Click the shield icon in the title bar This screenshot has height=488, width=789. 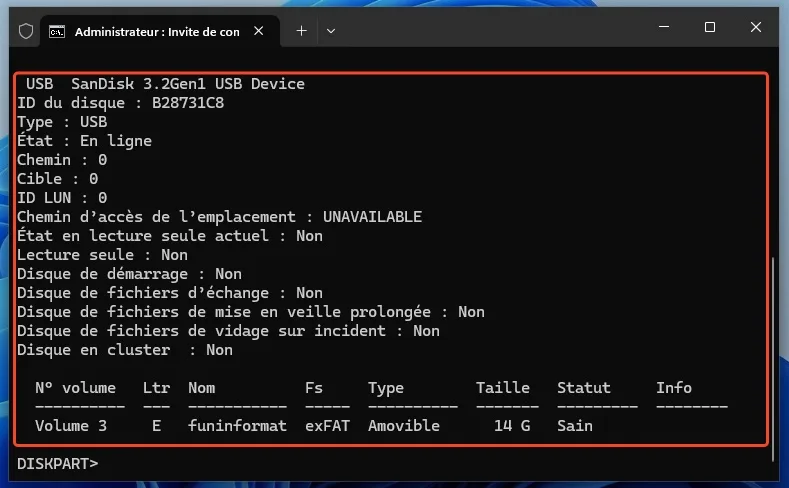click(x=26, y=31)
